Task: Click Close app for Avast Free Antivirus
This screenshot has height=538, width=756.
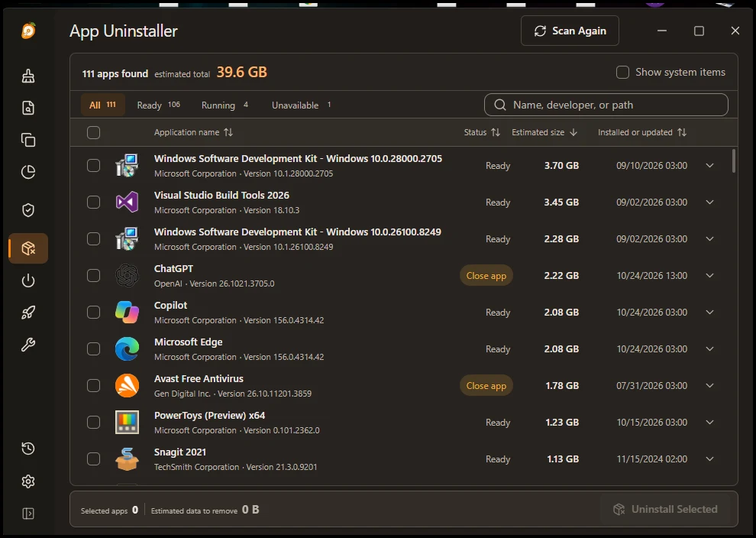Action: (486, 385)
